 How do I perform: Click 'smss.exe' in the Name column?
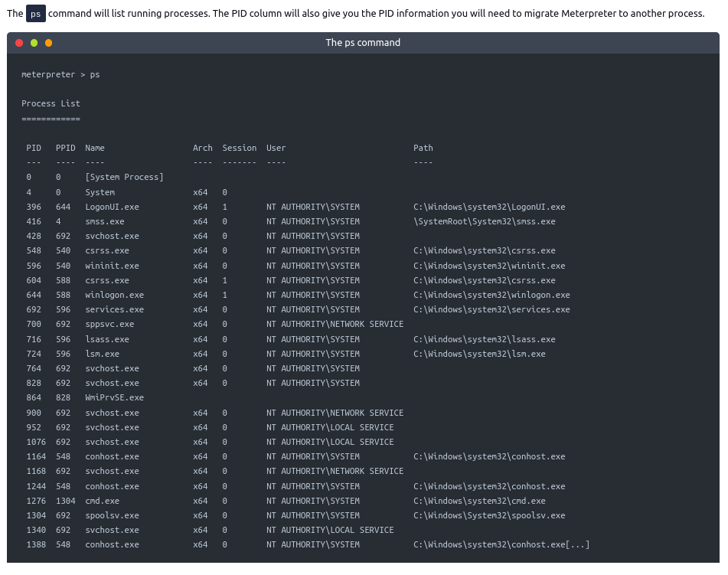pos(105,221)
